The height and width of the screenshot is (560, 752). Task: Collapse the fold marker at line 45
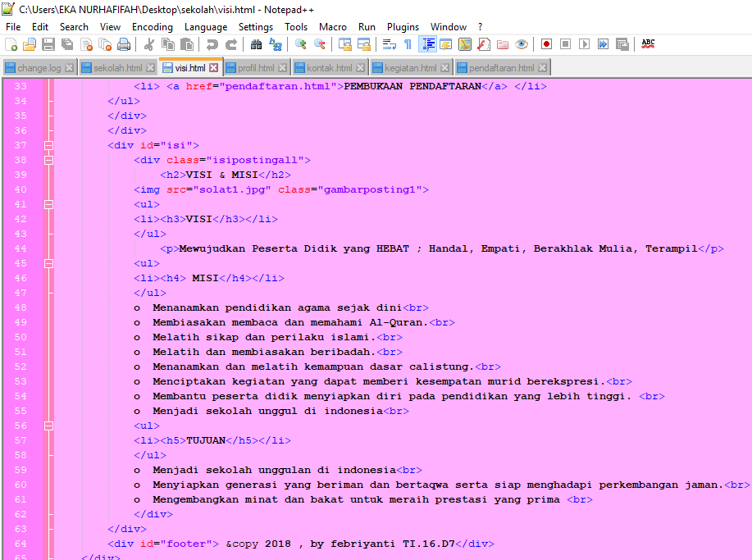[x=48, y=263]
